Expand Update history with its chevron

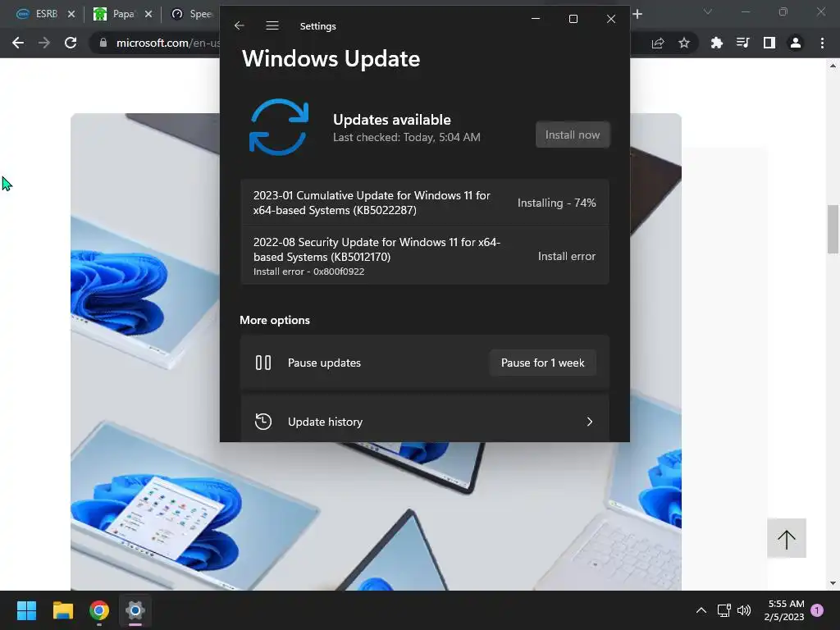pyautogui.click(x=589, y=422)
